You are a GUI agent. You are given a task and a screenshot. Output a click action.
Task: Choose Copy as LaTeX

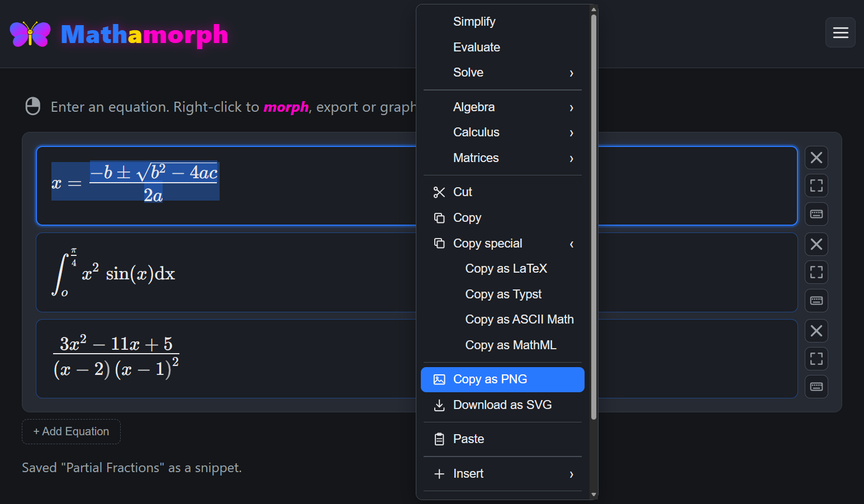pos(502,269)
